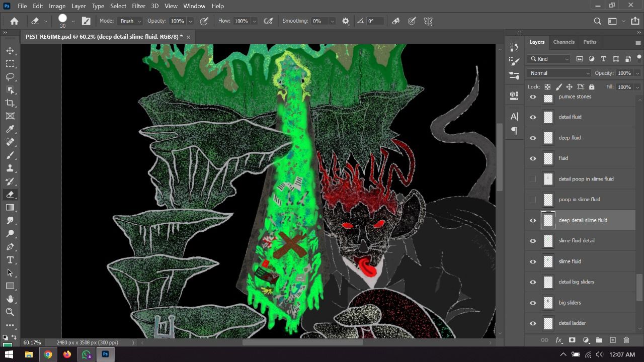
Task: Hide the slime fluid detail layer
Action: [x=533, y=241]
